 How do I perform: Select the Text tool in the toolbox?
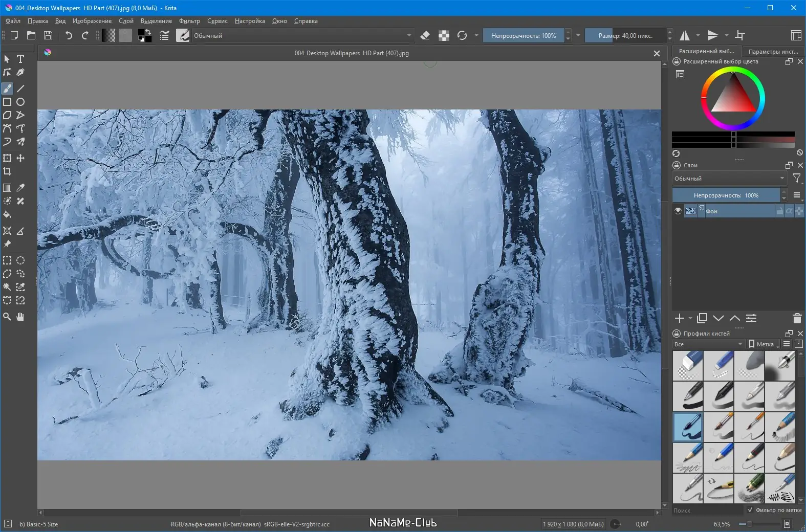[x=20, y=59]
